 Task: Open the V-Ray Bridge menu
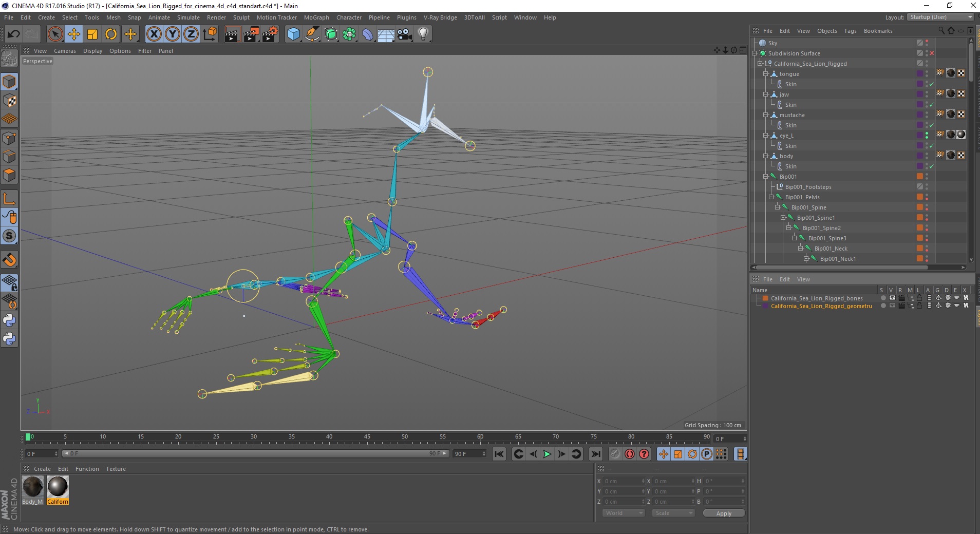click(x=440, y=17)
